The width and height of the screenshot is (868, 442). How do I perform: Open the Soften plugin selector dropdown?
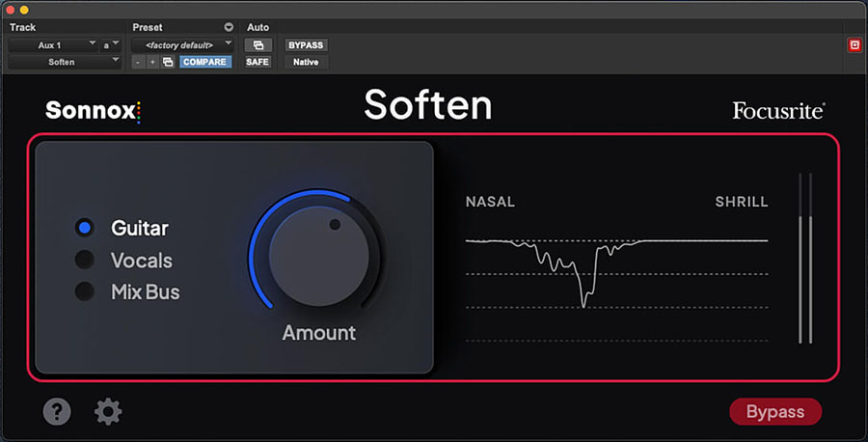point(65,62)
